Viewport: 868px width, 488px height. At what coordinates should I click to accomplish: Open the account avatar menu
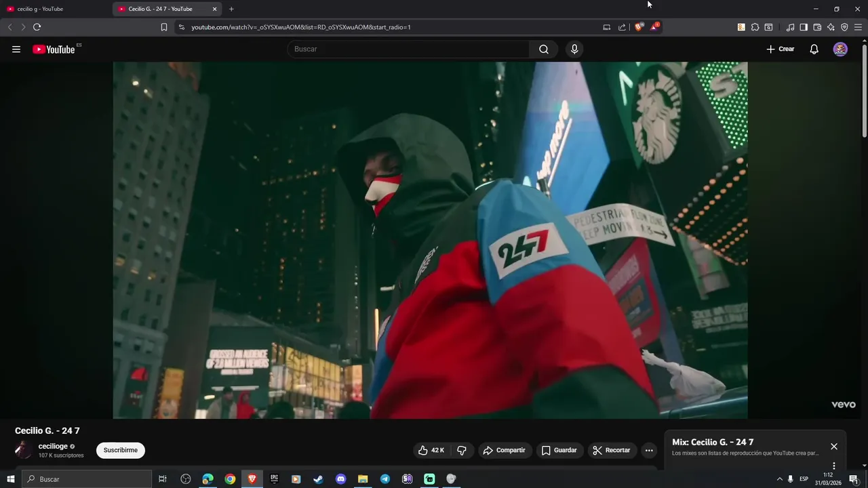coord(840,49)
